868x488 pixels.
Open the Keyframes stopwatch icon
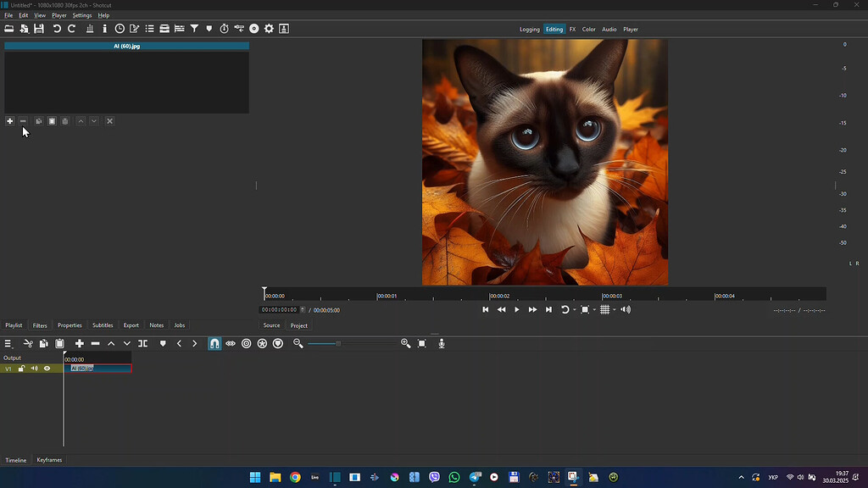(224, 29)
